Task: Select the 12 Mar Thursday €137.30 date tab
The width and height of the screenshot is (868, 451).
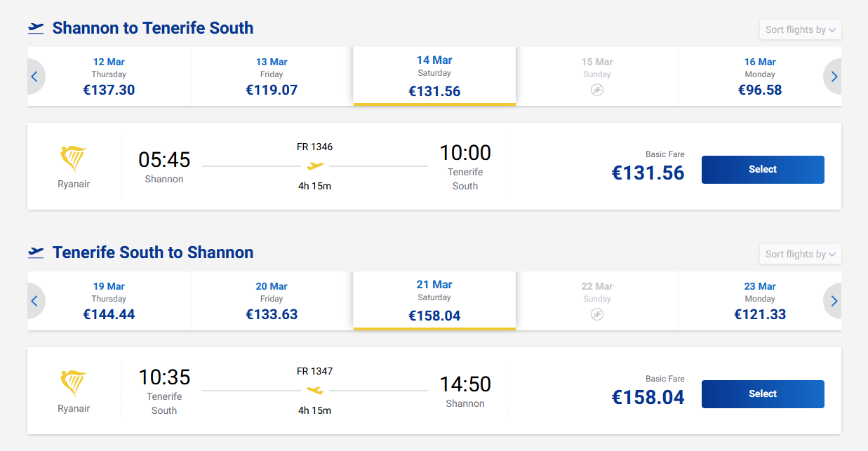Action: (x=109, y=76)
